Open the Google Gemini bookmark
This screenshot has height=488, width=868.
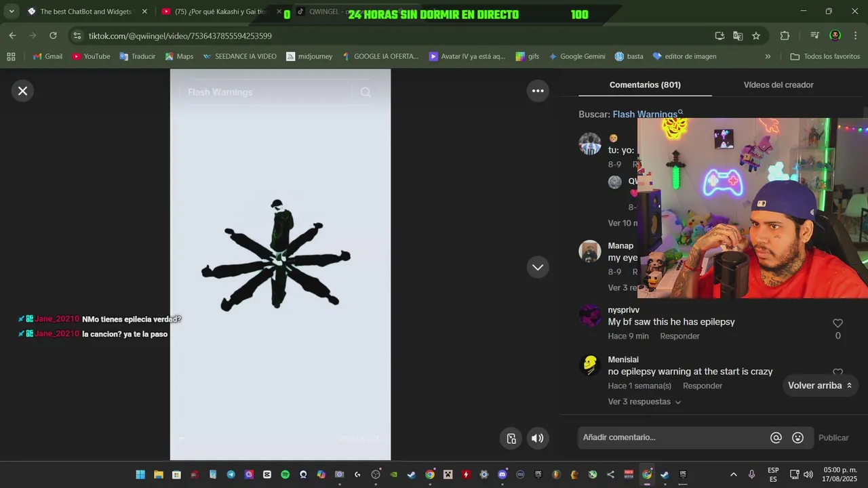coord(577,56)
